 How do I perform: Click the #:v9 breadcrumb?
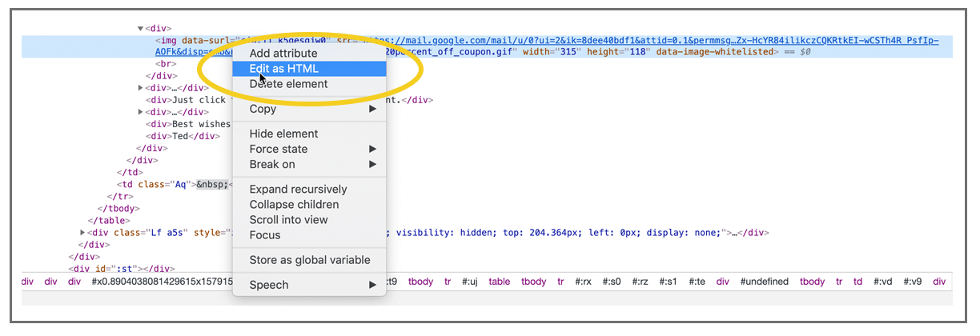pos(913,282)
